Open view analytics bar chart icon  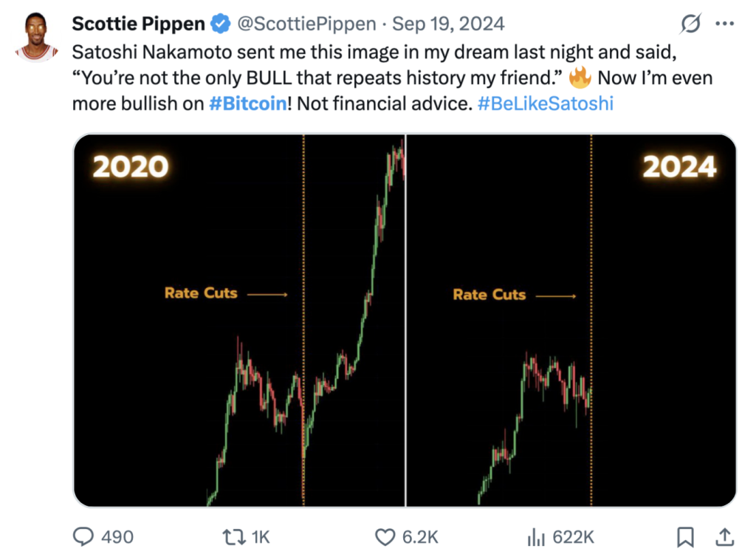536,537
